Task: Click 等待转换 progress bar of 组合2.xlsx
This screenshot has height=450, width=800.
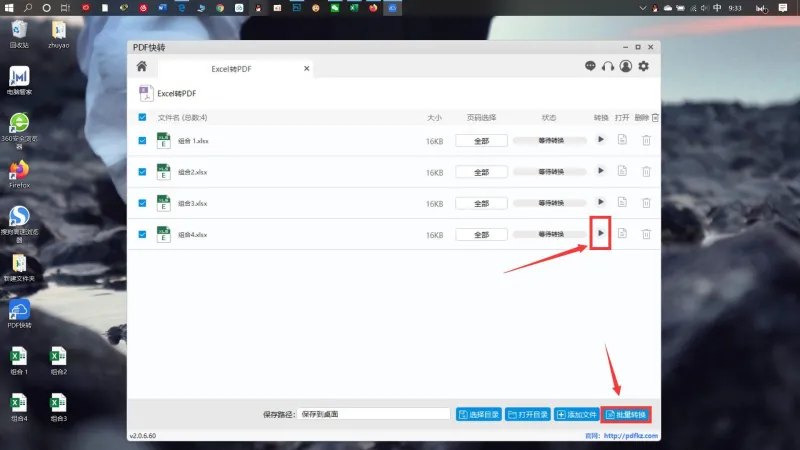Action: coord(551,172)
